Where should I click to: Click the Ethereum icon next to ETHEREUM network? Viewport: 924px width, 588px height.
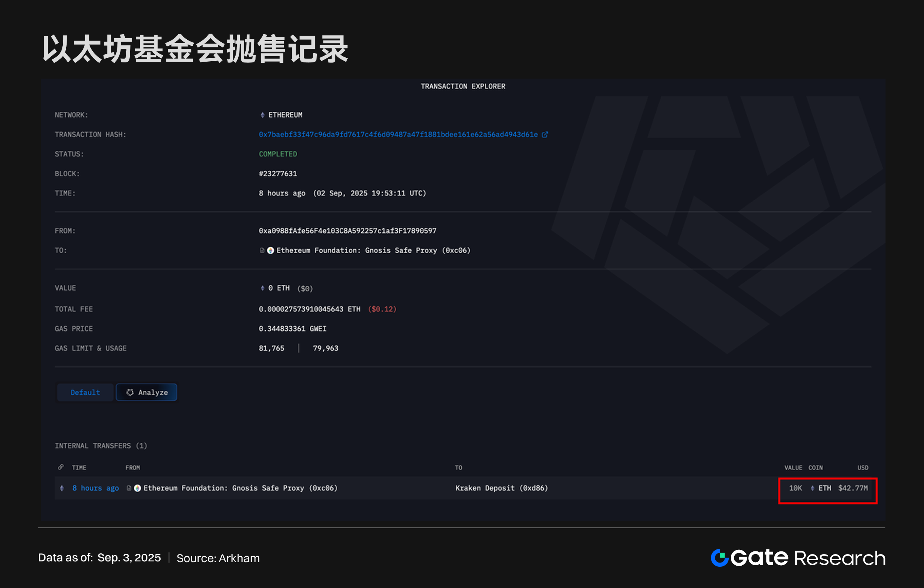(263, 115)
